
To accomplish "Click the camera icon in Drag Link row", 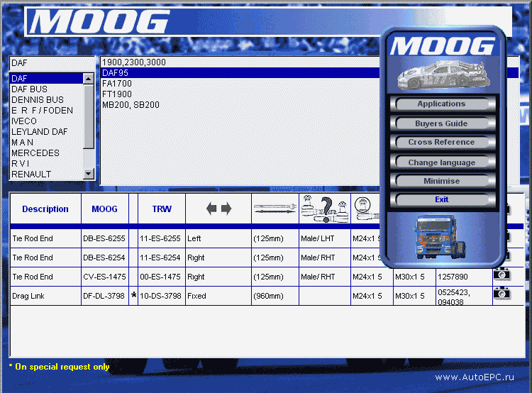I will click(x=501, y=293).
